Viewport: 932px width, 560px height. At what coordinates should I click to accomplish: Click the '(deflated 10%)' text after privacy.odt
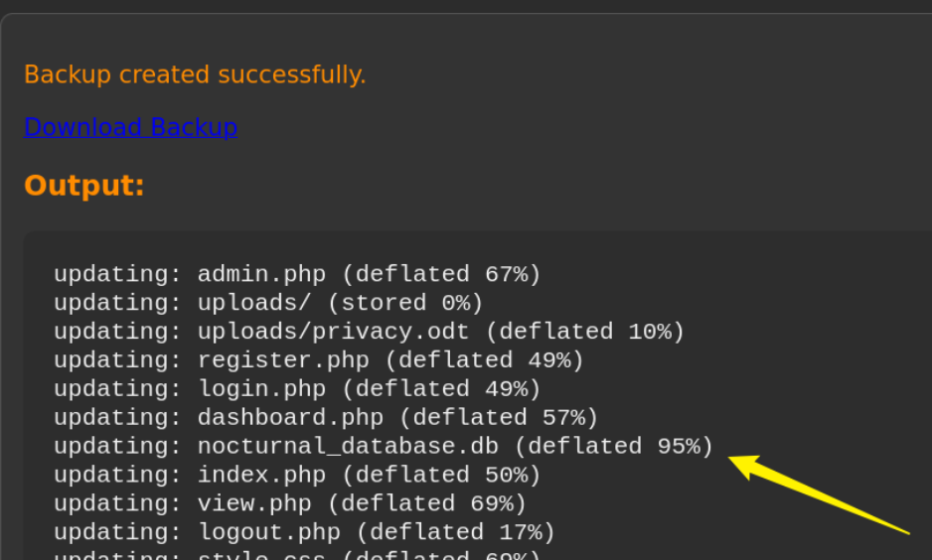(x=585, y=332)
